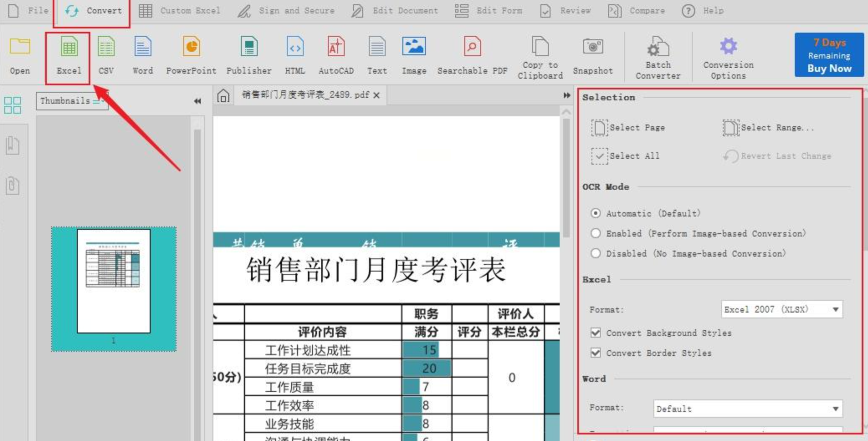Open attachments sidebar icon
868x441 pixels.
[x=13, y=185]
